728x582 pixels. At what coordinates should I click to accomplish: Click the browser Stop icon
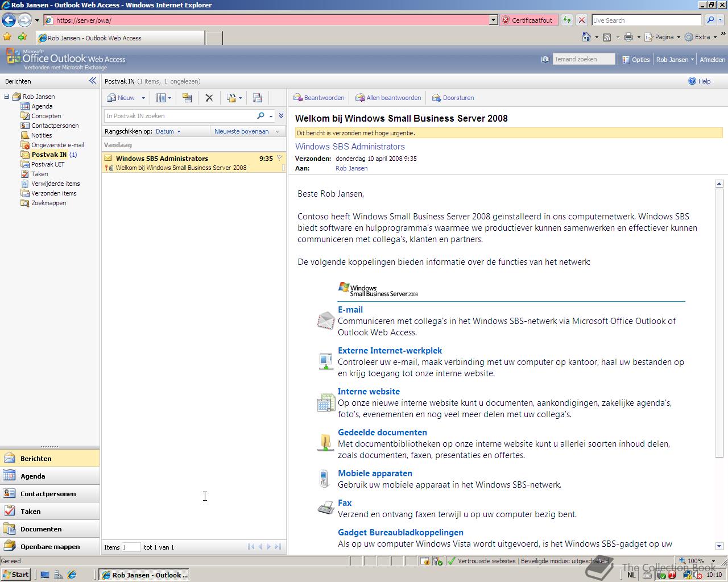tap(581, 20)
